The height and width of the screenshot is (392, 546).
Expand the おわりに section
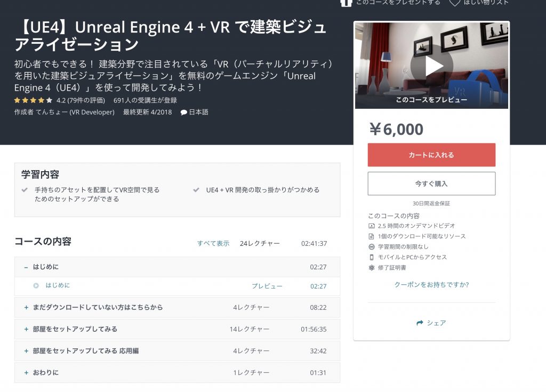click(x=26, y=372)
